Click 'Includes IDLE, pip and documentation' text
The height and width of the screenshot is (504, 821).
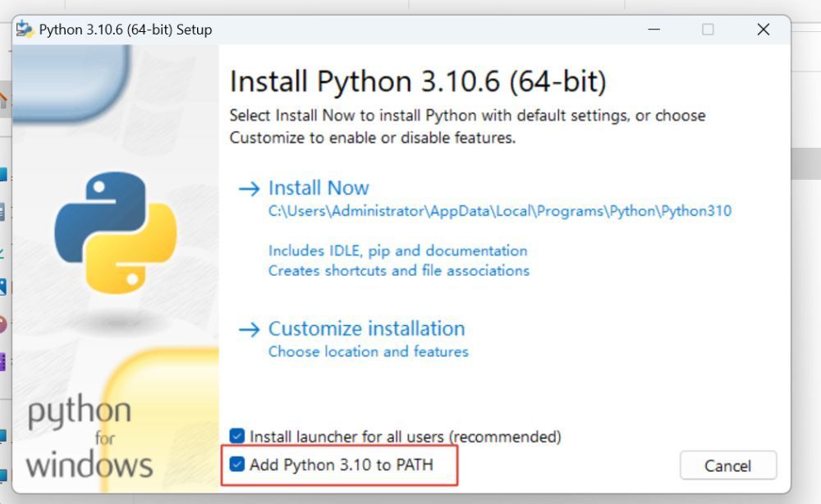397,250
